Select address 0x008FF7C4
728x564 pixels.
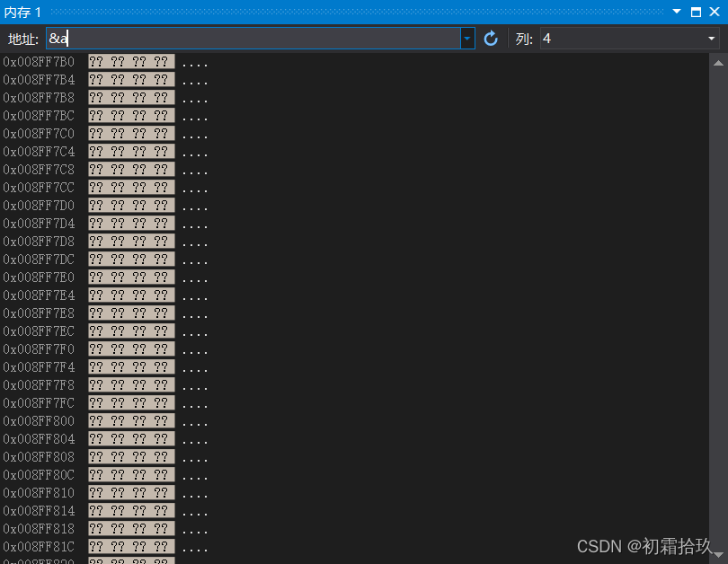39,152
